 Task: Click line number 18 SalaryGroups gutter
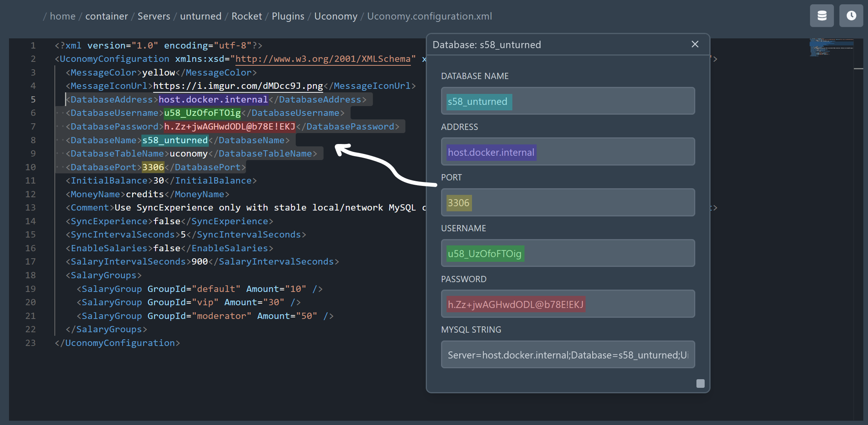point(31,275)
